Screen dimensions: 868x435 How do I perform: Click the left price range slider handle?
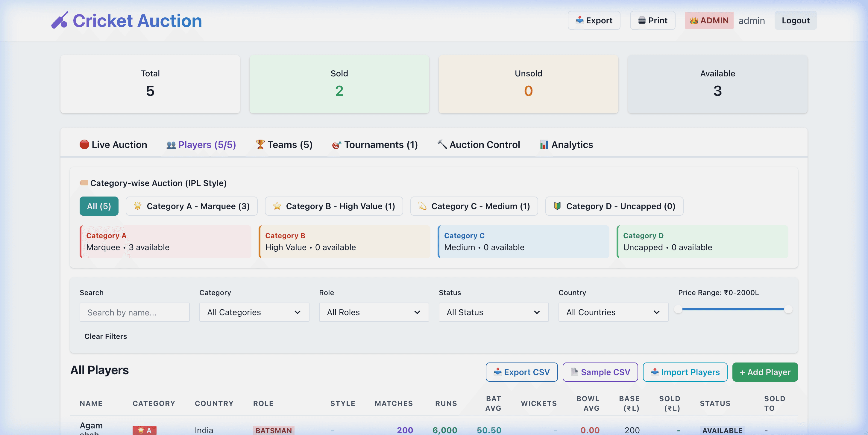(678, 309)
